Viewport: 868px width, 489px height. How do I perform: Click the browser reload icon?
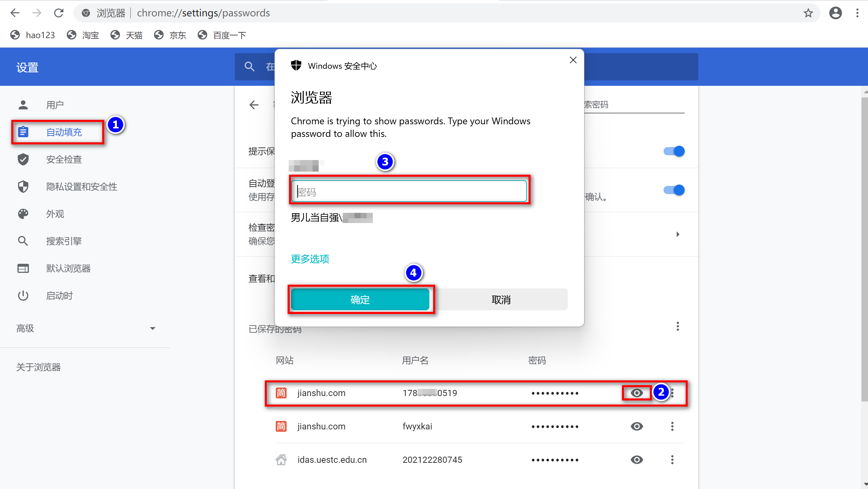59,13
